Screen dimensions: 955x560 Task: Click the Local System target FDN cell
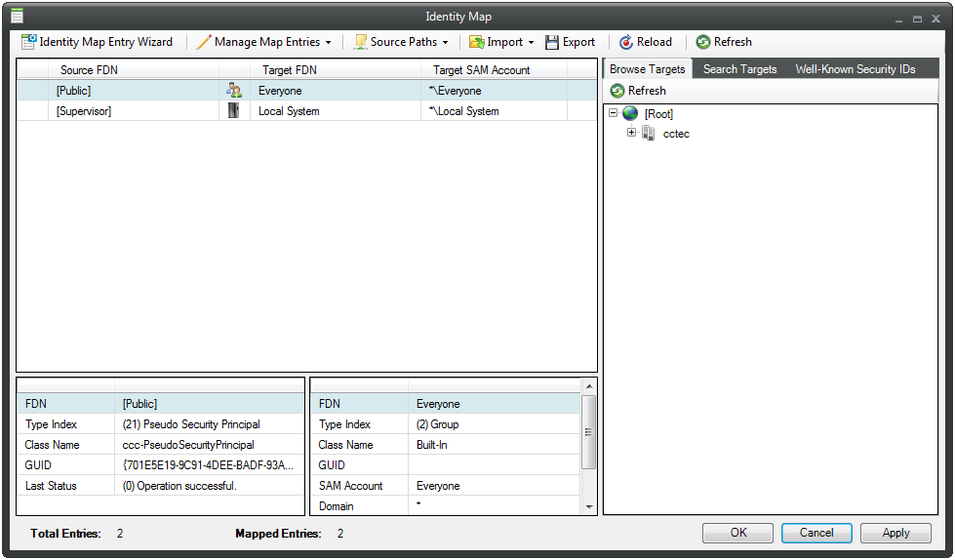pos(335,111)
